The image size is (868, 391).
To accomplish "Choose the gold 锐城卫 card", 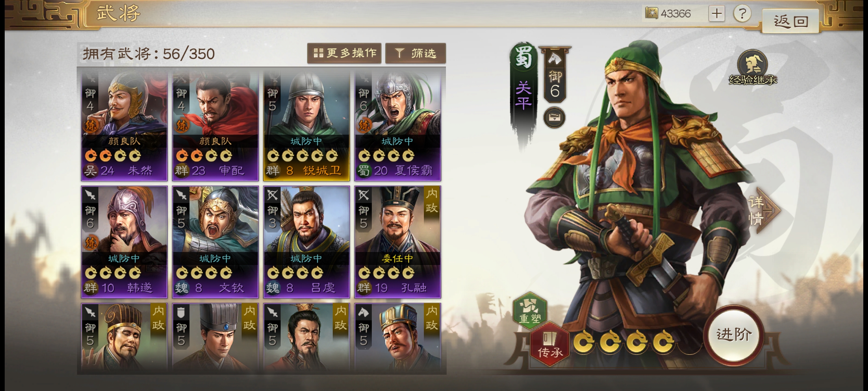I will [307, 125].
